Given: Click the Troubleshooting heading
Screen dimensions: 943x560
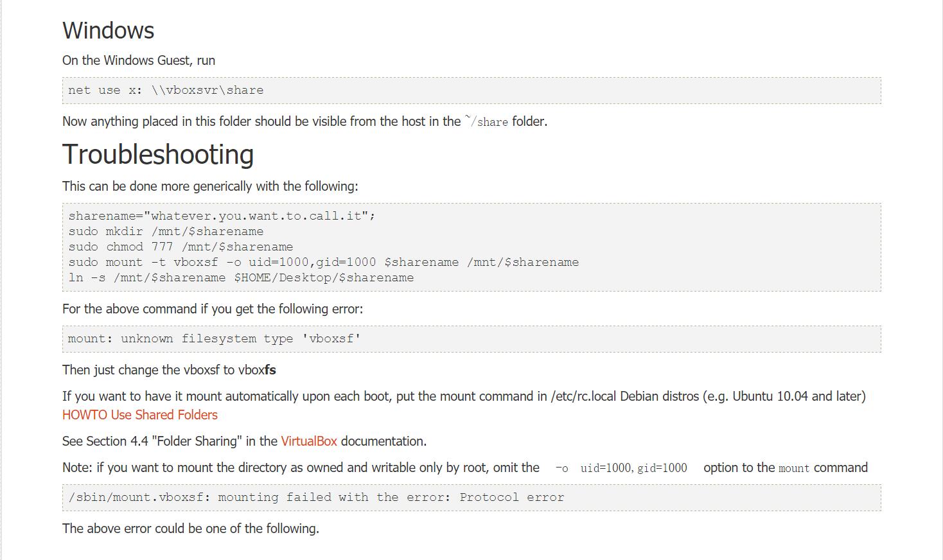Looking at the screenshot, I should tap(158, 155).
